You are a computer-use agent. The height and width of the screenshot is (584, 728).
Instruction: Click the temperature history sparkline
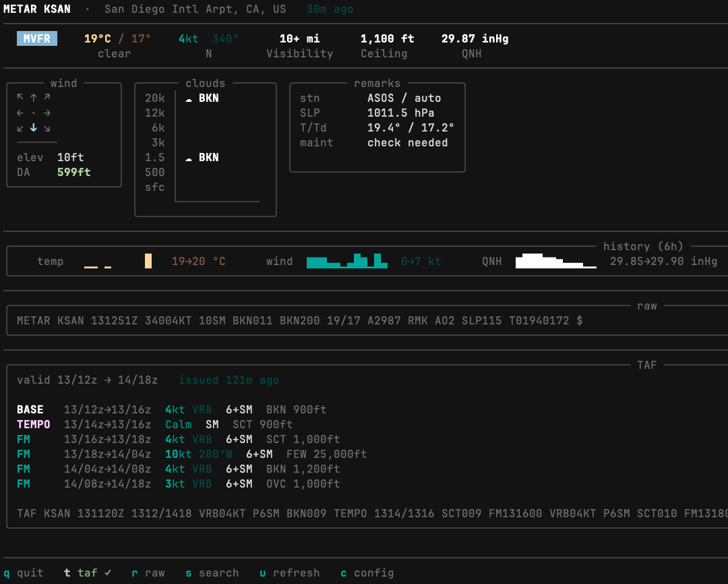tap(118, 261)
